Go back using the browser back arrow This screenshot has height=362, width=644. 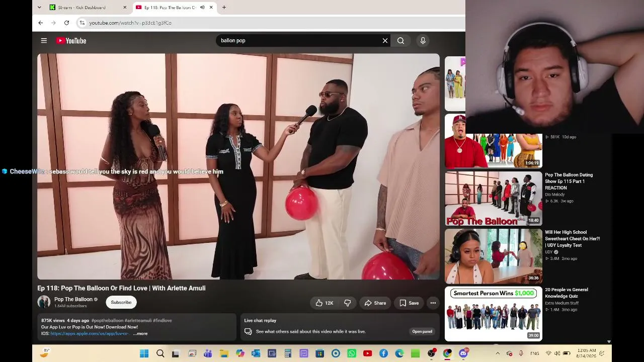41,23
